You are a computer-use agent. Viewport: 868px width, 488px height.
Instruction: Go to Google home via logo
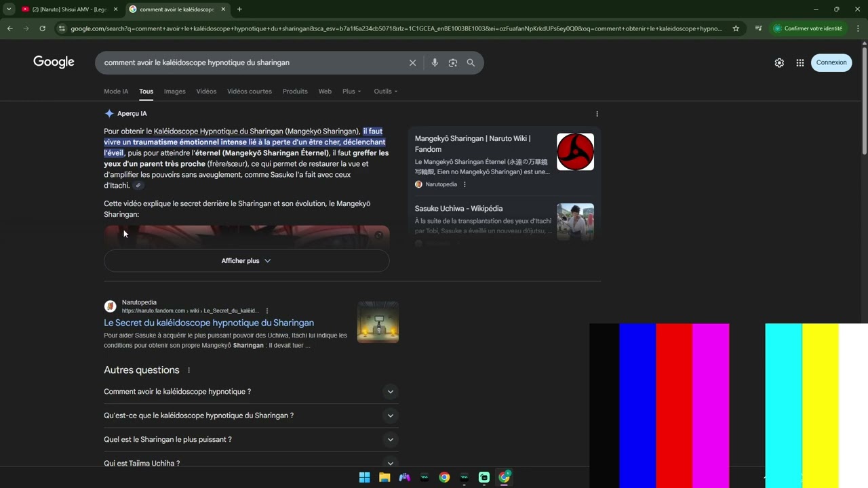[x=54, y=62]
